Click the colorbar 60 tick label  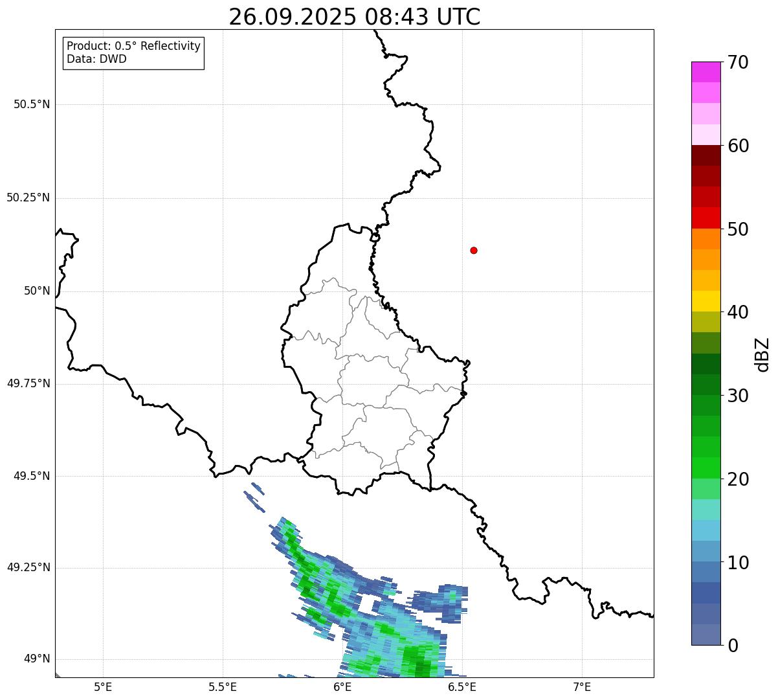click(738, 146)
